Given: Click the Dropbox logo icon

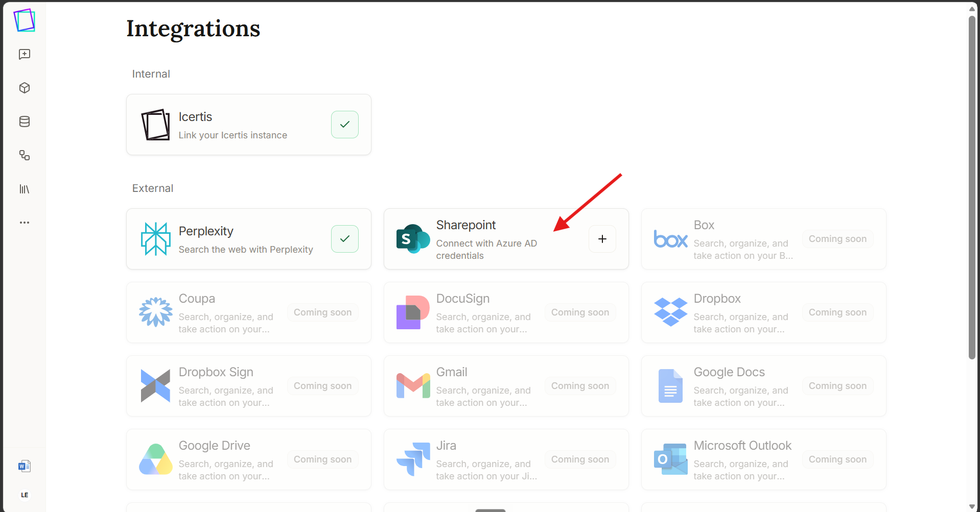Looking at the screenshot, I should [670, 312].
